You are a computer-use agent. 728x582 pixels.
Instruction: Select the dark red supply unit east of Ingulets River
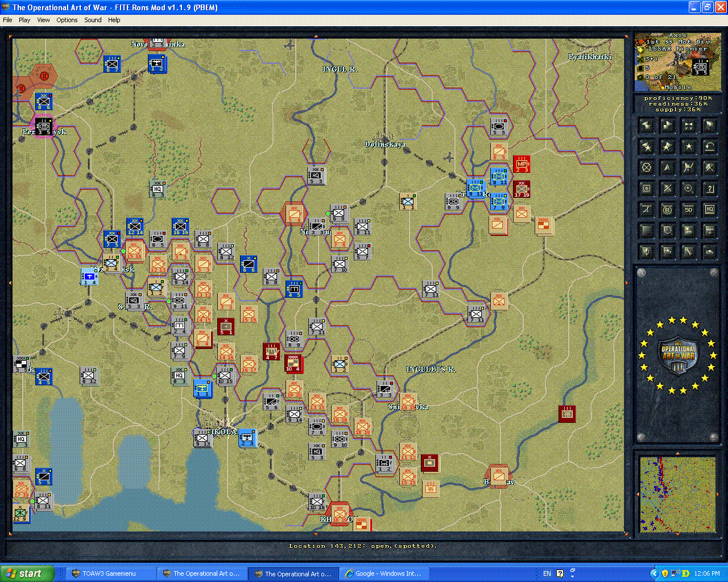click(566, 414)
